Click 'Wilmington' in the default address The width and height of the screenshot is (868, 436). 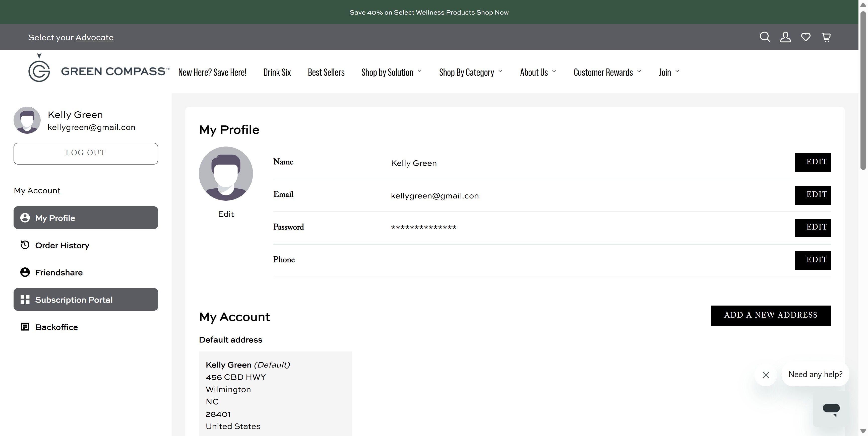[228, 390]
